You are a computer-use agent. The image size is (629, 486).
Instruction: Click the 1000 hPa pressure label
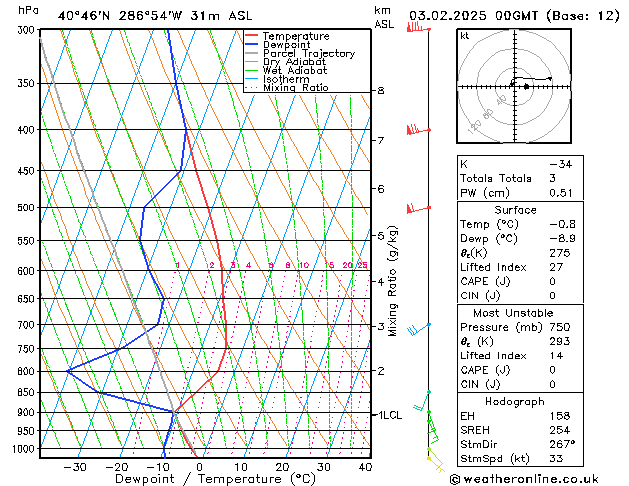26,449
